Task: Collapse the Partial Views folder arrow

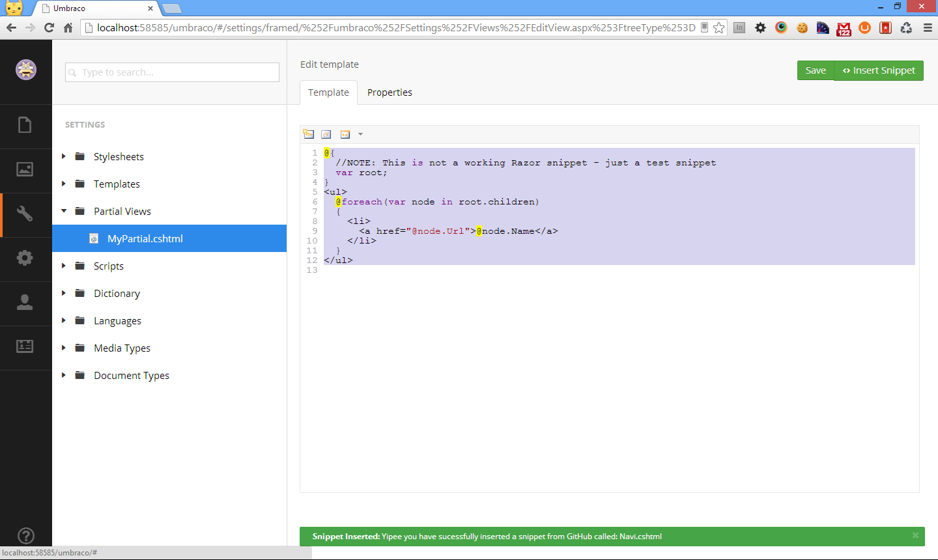Action: (x=64, y=211)
